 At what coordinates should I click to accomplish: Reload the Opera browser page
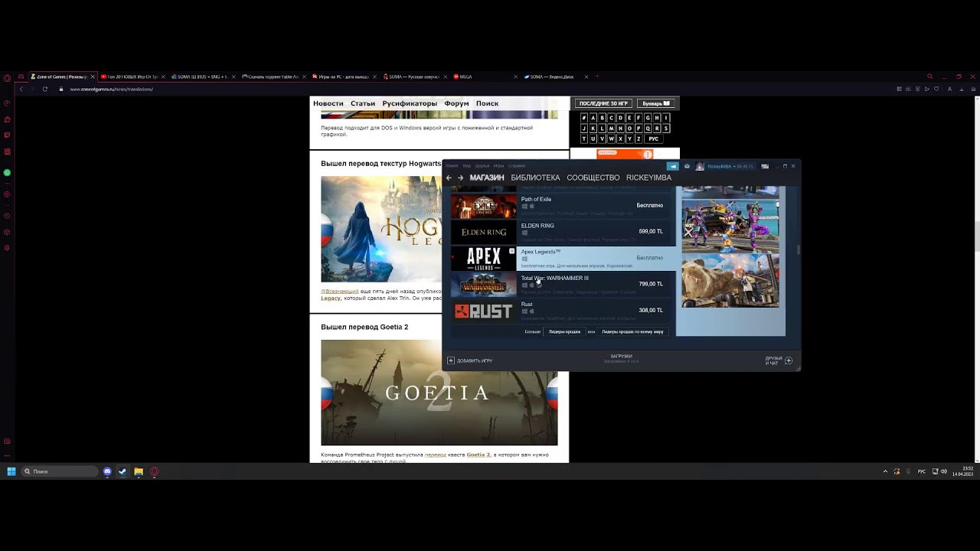pyautogui.click(x=45, y=89)
